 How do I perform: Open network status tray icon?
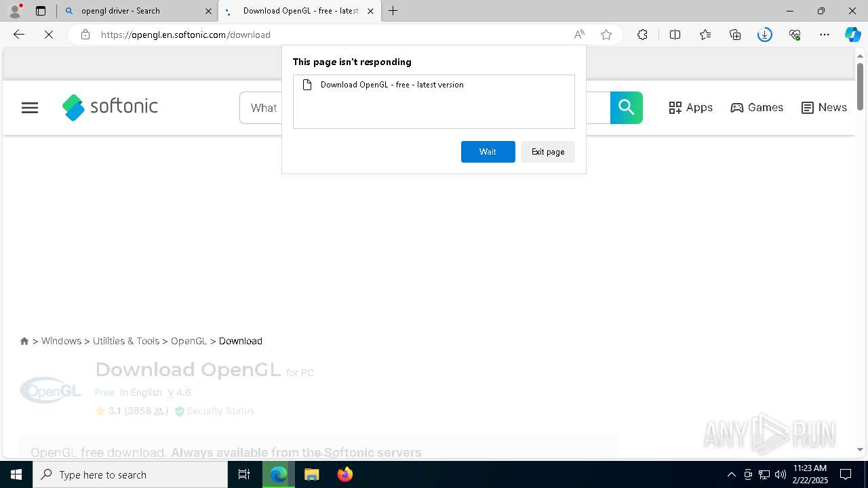[x=764, y=474]
